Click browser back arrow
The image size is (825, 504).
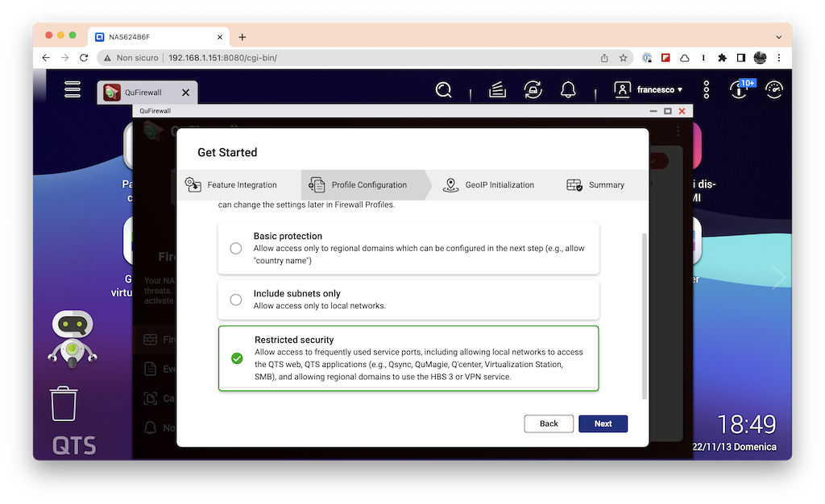click(46, 58)
